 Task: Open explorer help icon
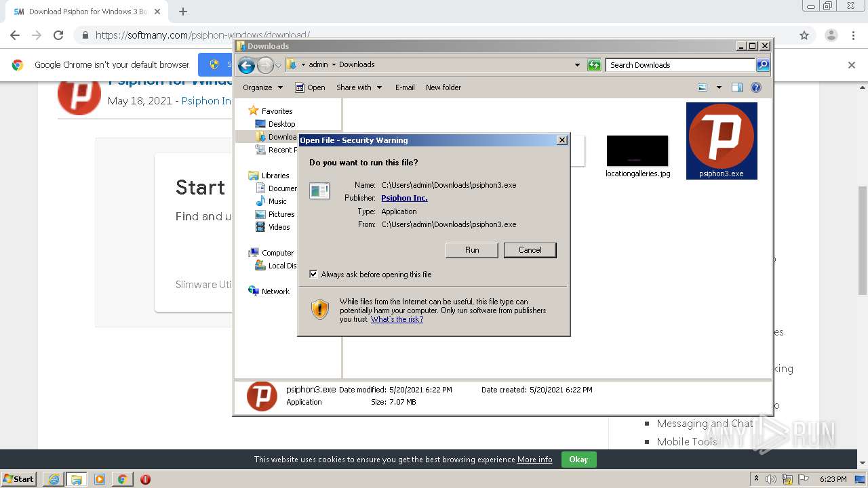tap(756, 87)
